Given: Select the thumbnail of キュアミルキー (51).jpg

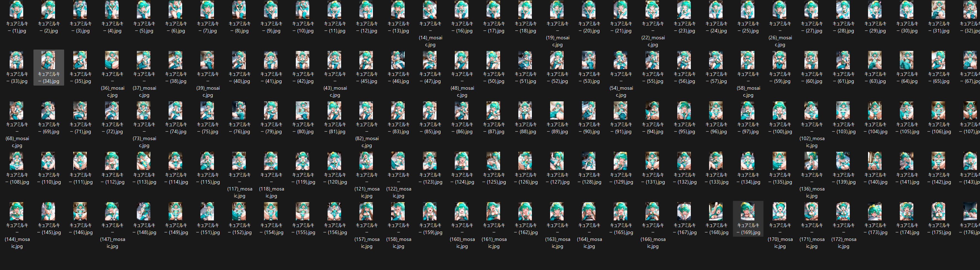Looking at the screenshot, I should 525,60.
